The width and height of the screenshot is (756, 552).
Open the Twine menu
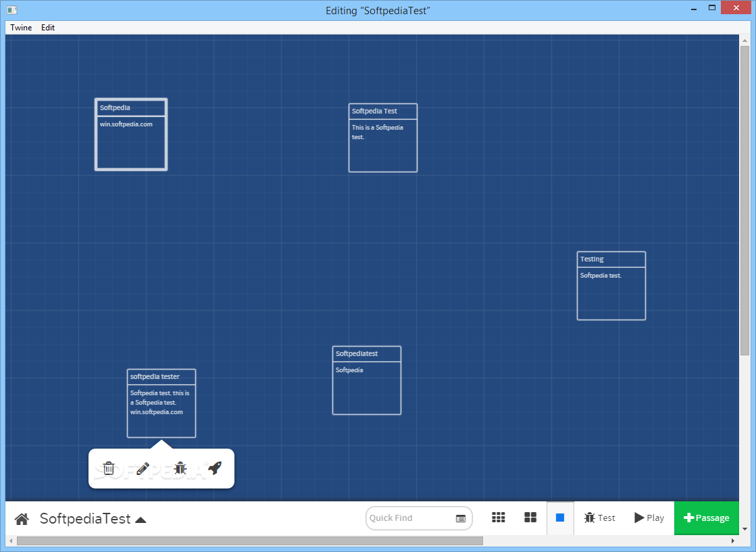pos(21,28)
